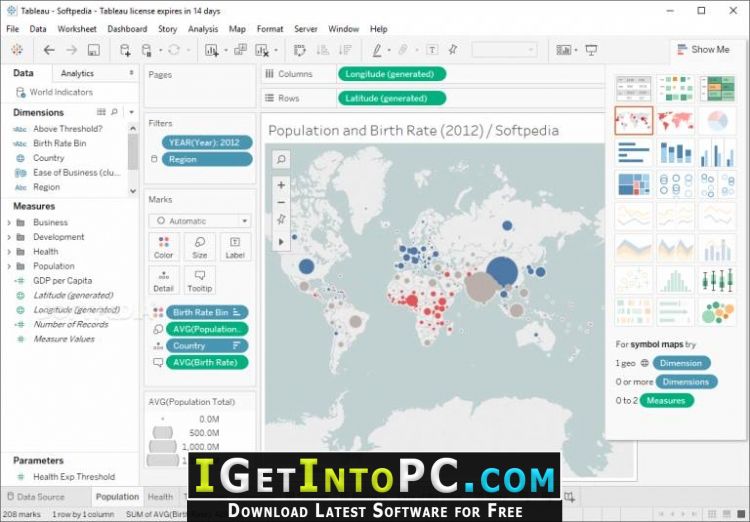
Task: Open the Tooltip marks card
Action: [199, 281]
